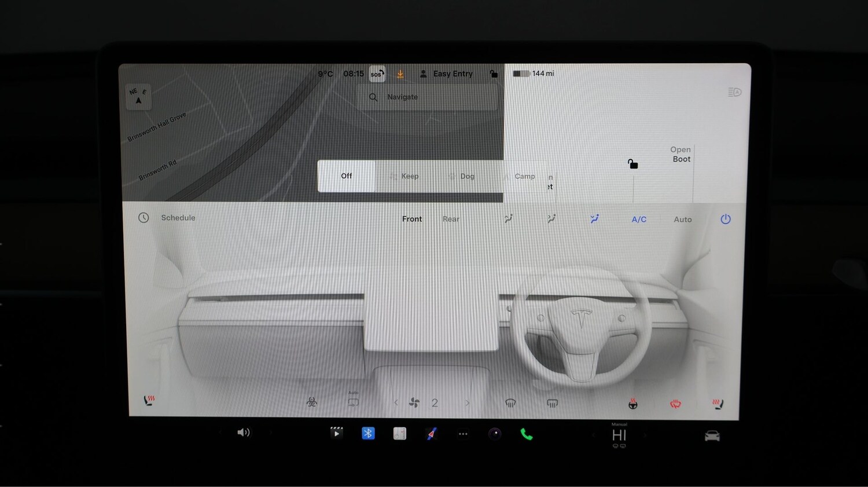Increase fan speed with the right chevron

467,402
